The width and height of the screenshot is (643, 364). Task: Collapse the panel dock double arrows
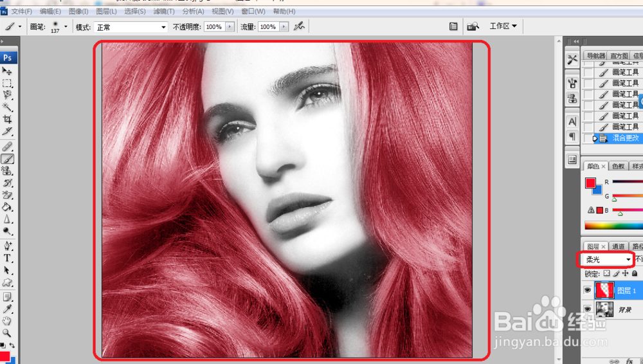[576, 41]
